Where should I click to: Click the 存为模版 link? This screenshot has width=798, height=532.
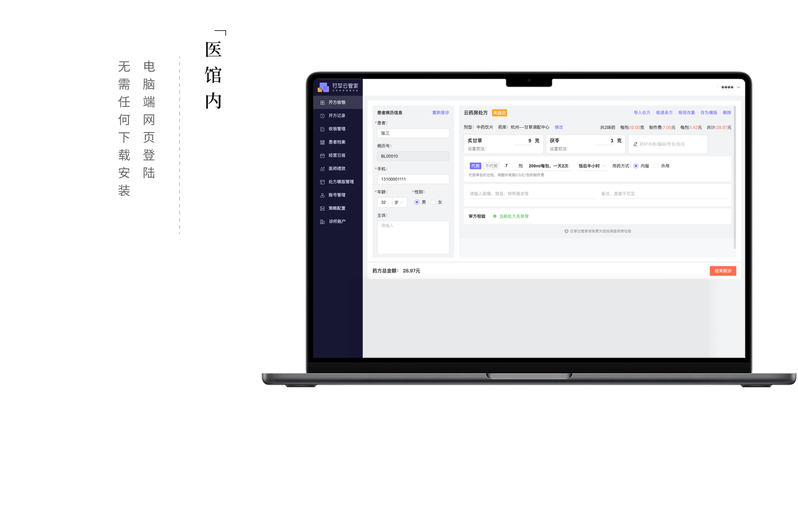click(x=709, y=113)
